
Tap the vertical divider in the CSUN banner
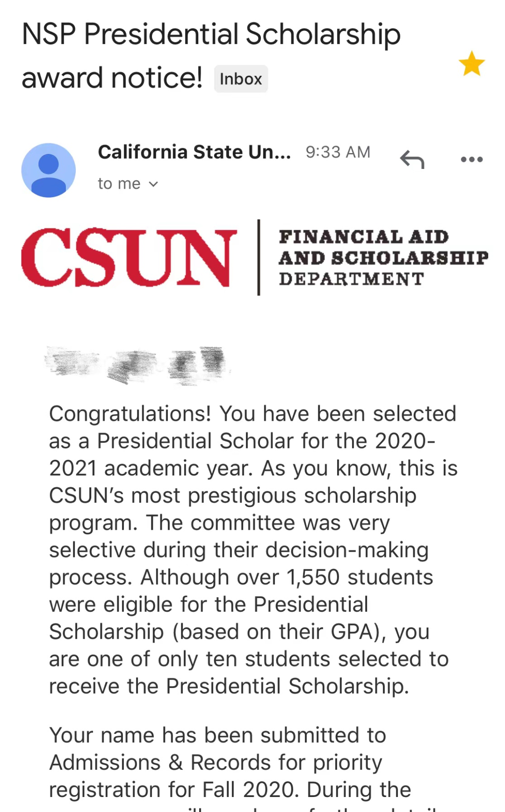click(x=259, y=257)
